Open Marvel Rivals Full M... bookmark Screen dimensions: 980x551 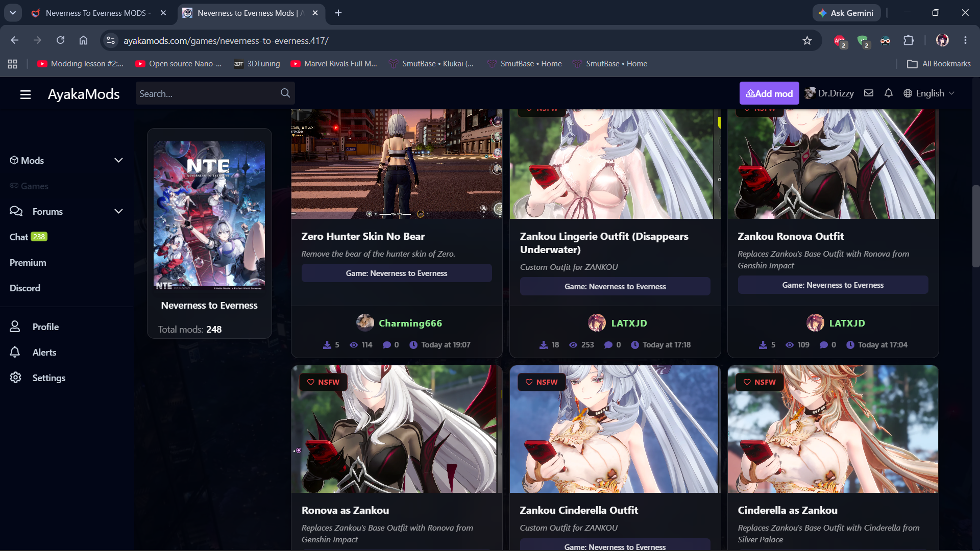(334, 64)
